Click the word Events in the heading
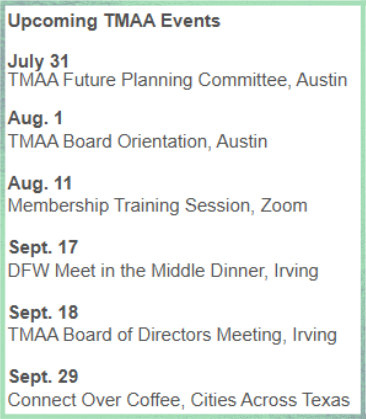This screenshot has width=366, height=419. 190,21
